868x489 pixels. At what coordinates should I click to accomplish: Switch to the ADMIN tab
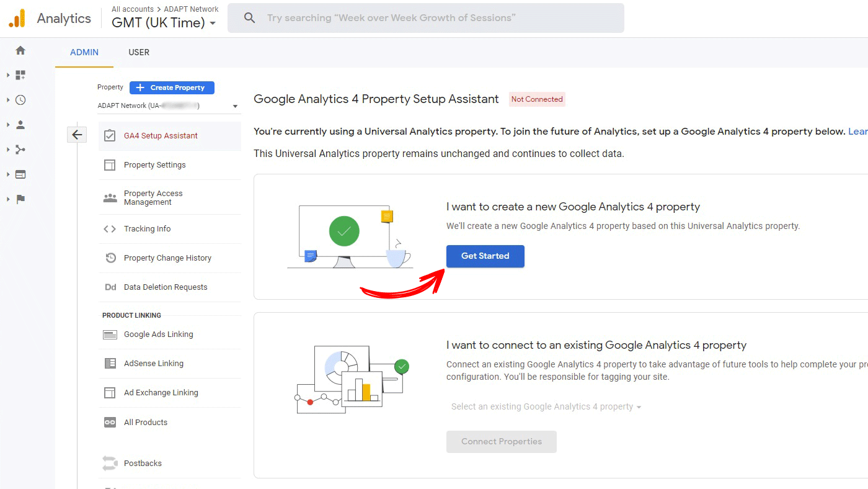click(84, 52)
